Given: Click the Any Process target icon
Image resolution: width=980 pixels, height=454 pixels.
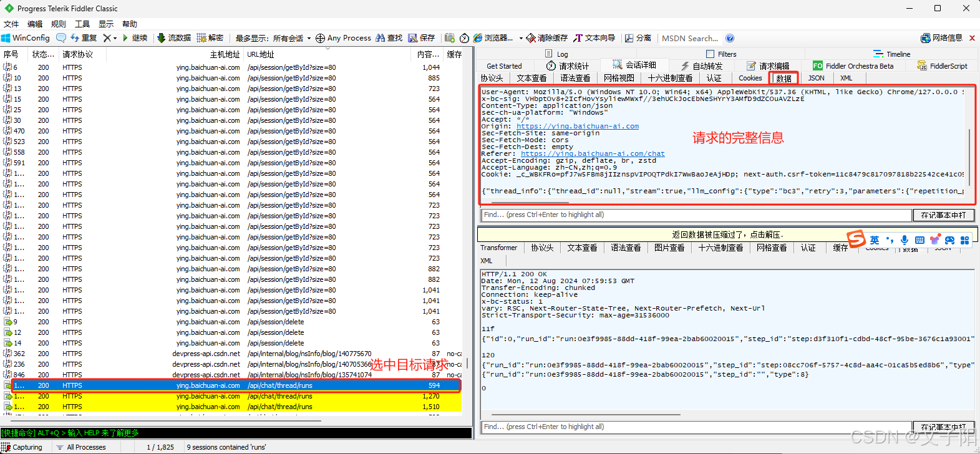Looking at the screenshot, I should pyautogui.click(x=320, y=38).
